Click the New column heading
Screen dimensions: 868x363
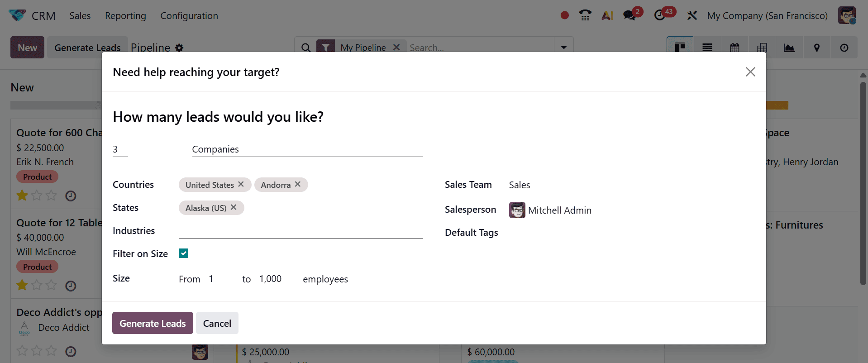coord(22,87)
